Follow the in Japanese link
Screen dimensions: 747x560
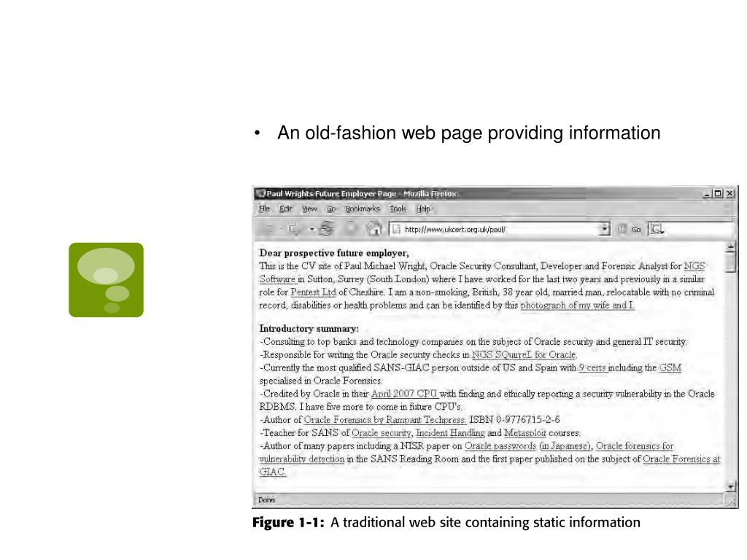[x=565, y=446]
